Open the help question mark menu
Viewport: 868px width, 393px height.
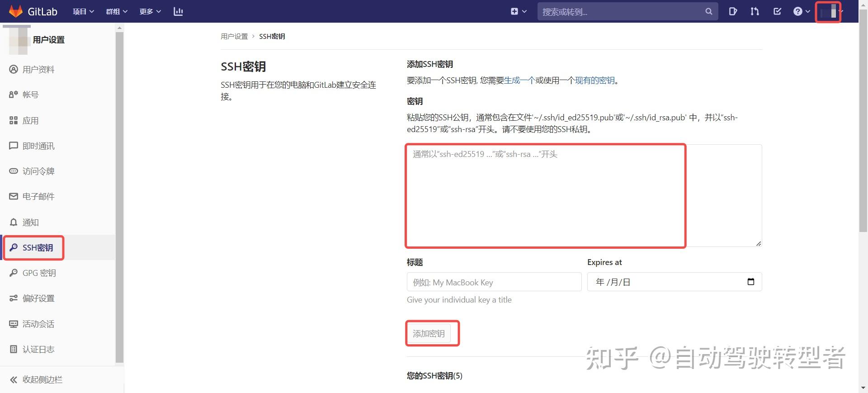(802, 11)
